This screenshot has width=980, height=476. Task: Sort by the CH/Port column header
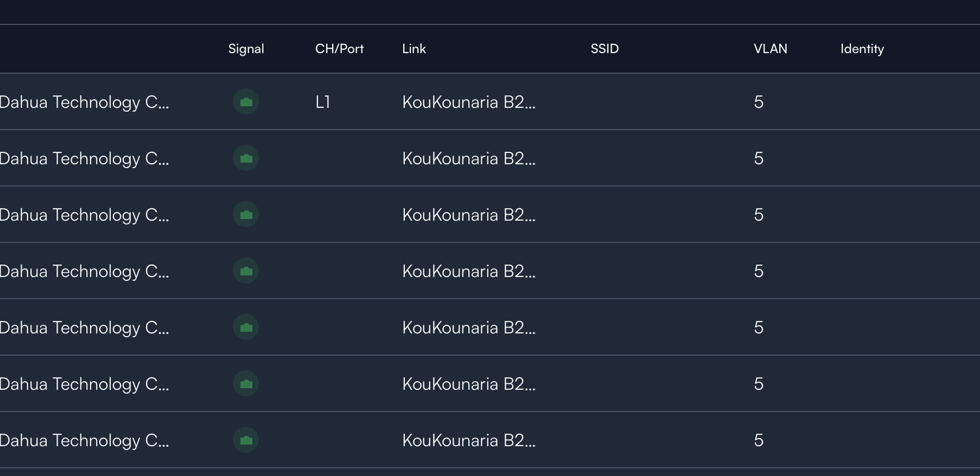click(x=339, y=49)
